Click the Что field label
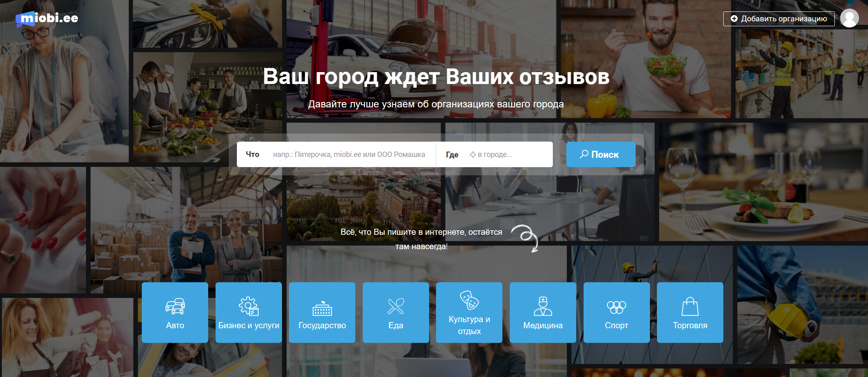This screenshot has width=868, height=377. [x=252, y=154]
